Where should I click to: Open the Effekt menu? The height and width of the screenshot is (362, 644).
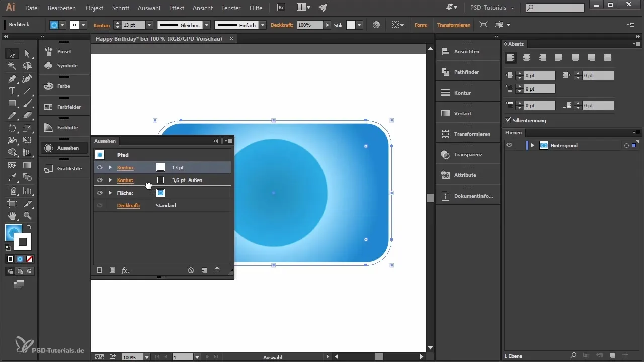[177, 8]
